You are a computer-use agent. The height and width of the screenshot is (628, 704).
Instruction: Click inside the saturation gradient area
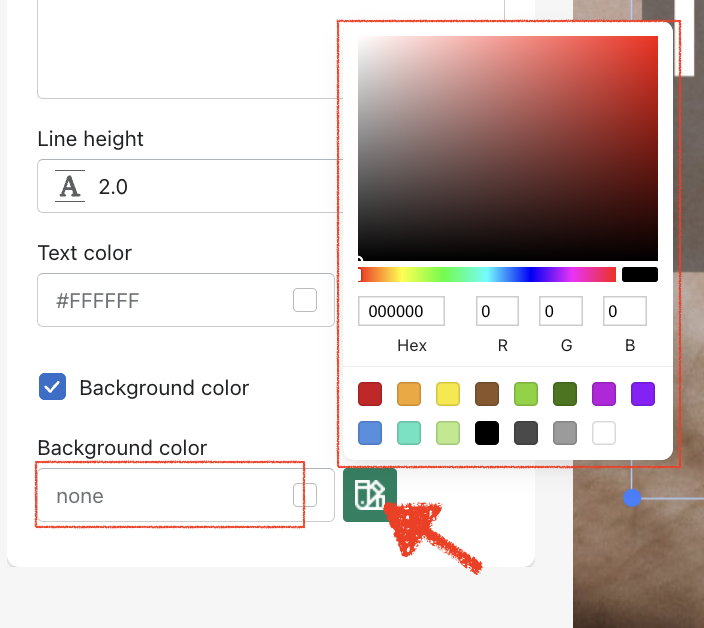pyautogui.click(x=508, y=148)
